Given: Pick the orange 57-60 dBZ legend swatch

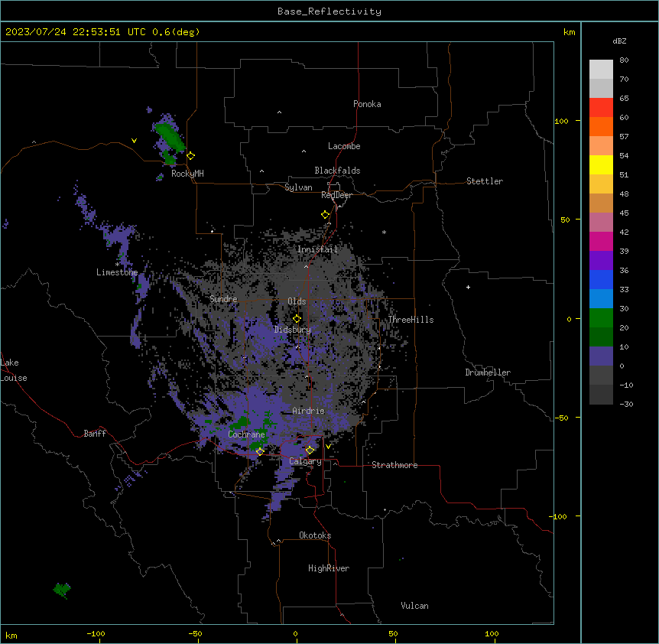Looking at the screenshot, I should click(601, 126).
